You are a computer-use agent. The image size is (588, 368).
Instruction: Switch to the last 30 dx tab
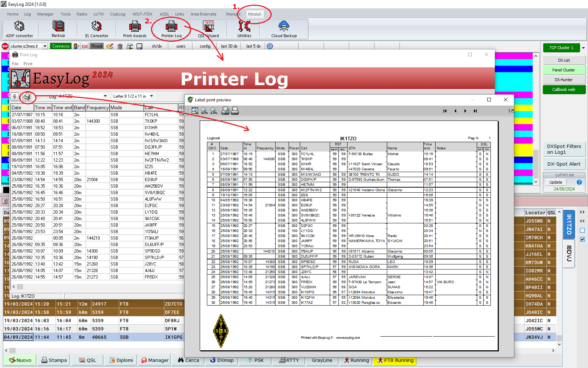click(x=229, y=46)
